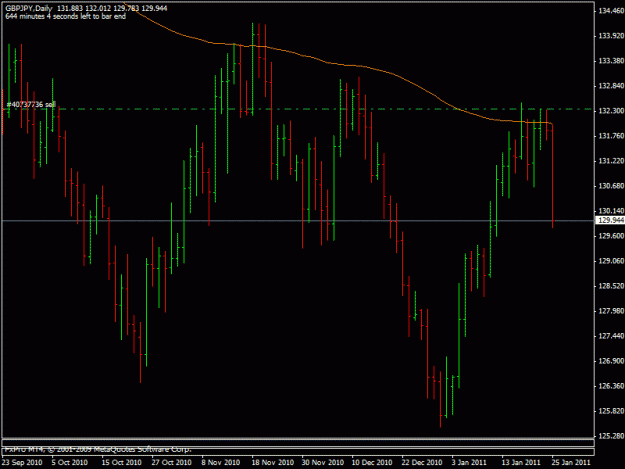This screenshot has height=469, width=625.
Task: Click '644 minutes 4 seconds left to bar end'
Action: point(65,16)
